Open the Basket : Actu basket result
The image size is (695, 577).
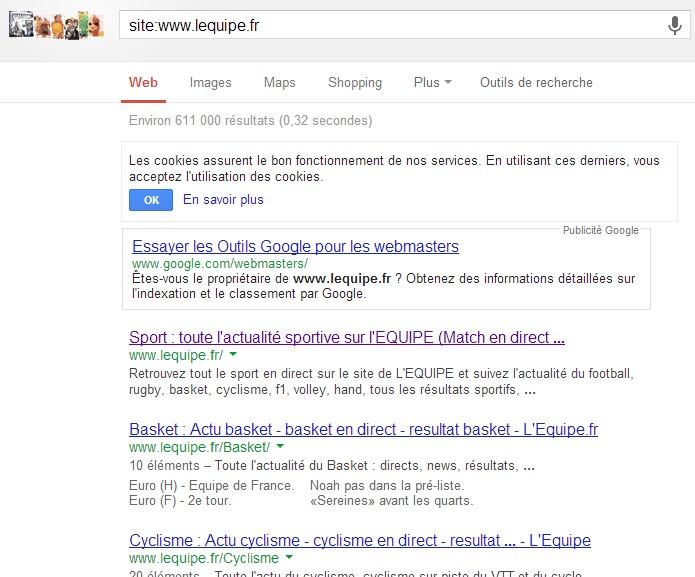coord(363,429)
